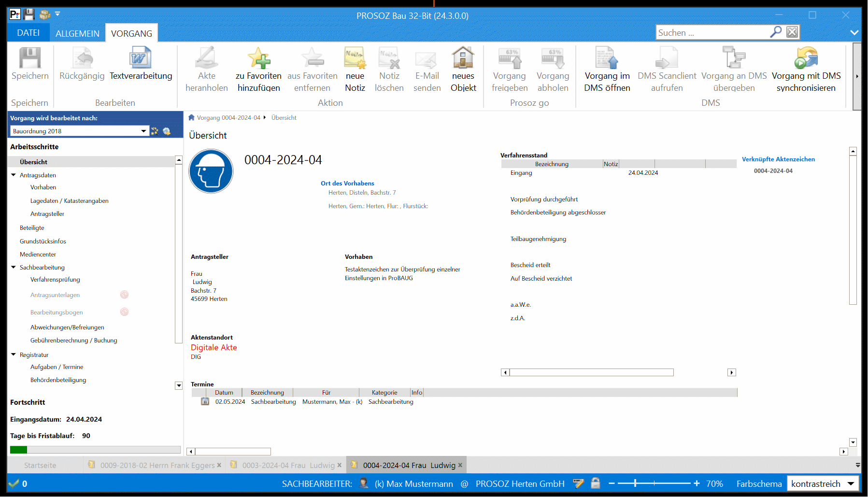This screenshot has height=497, width=868.
Task: Zoom in with the plus button
Action: tap(697, 483)
